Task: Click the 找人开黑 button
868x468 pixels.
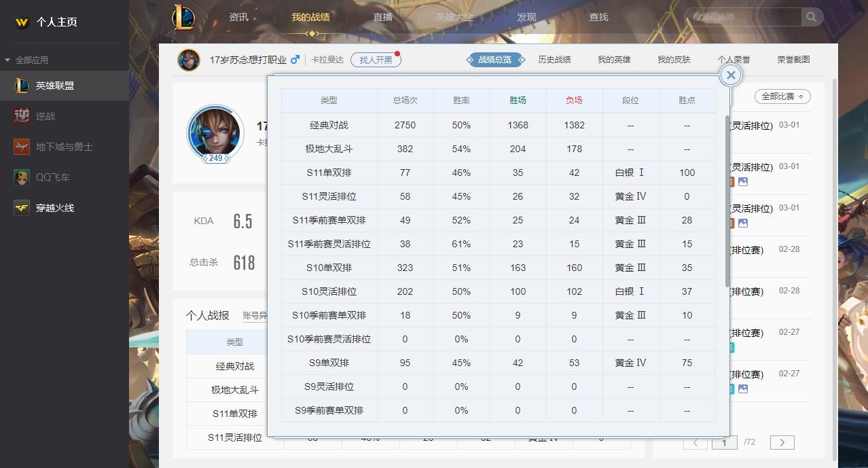Action: coord(376,60)
